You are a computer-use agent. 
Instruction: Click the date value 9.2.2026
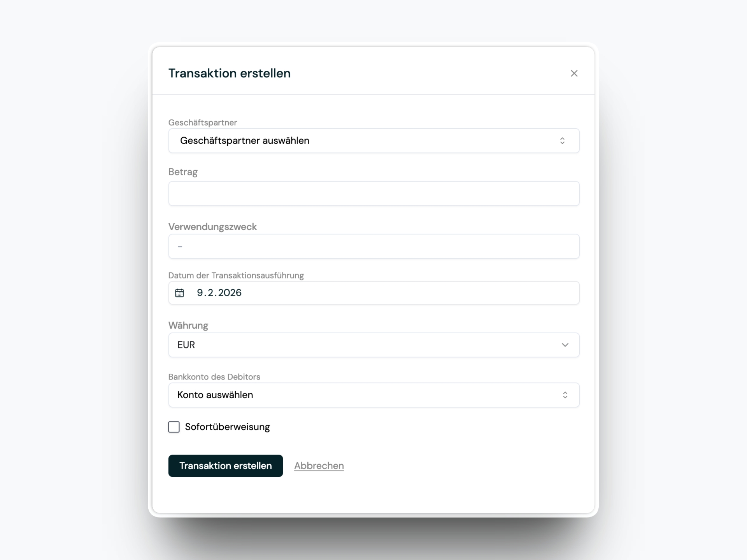click(x=219, y=293)
